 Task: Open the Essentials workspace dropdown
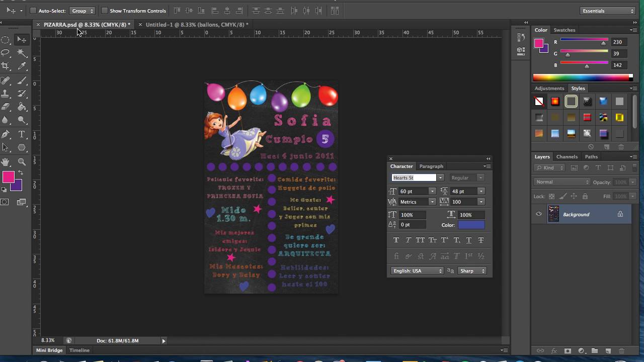[x=608, y=11]
